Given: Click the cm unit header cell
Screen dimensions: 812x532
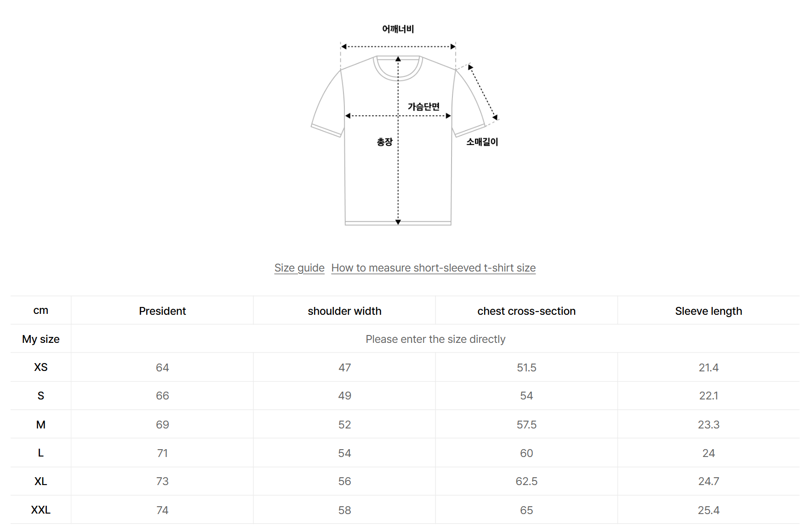Looking at the screenshot, I should pos(41,311).
